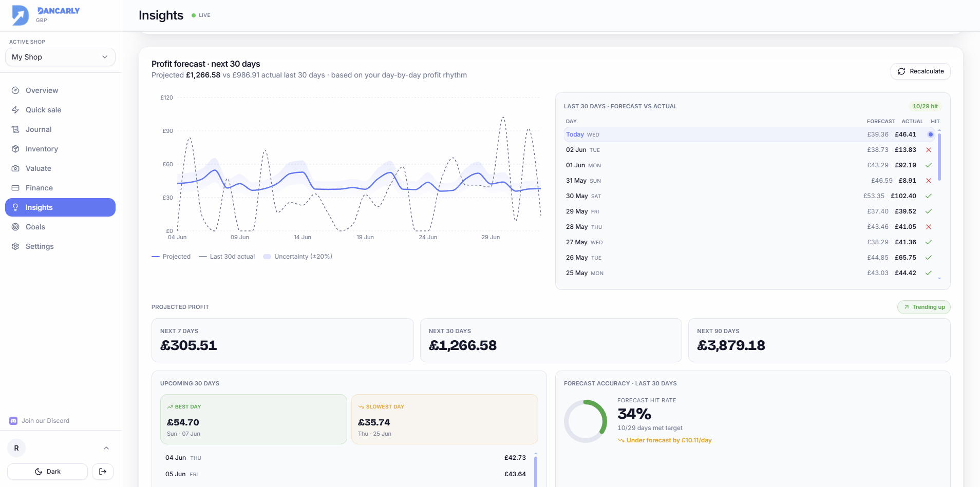
Task: Expand the user account menu chevron
Action: [x=106, y=448]
